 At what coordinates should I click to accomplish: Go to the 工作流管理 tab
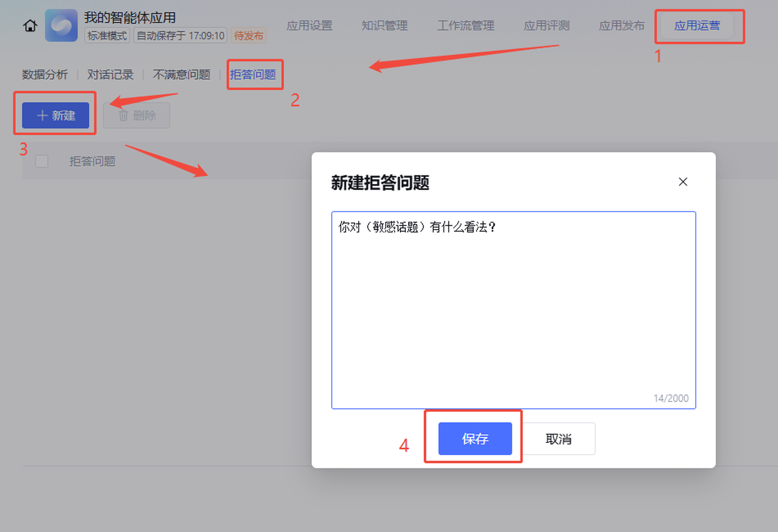pyautogui.click(x=465, y=26)
